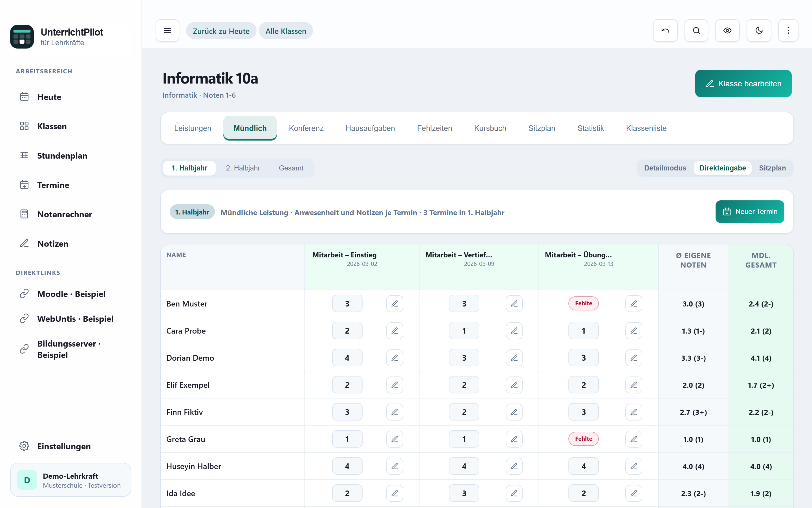Click the undo arrow icon
The image size is (812, 508).
pos(665,30)
